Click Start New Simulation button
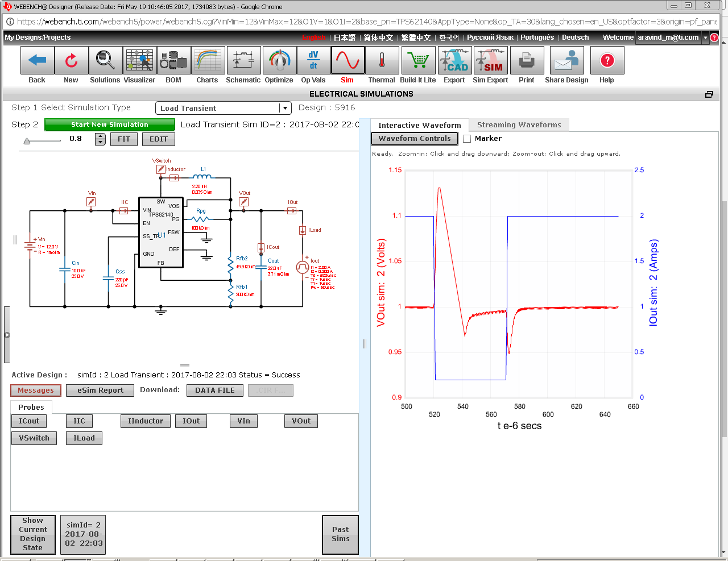Image resolution: width=728 pixels, height=561 pixels. (x=110, y=124)
